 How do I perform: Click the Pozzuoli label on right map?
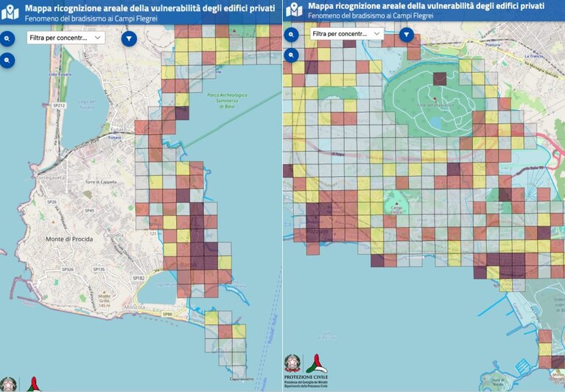(317, 231)
